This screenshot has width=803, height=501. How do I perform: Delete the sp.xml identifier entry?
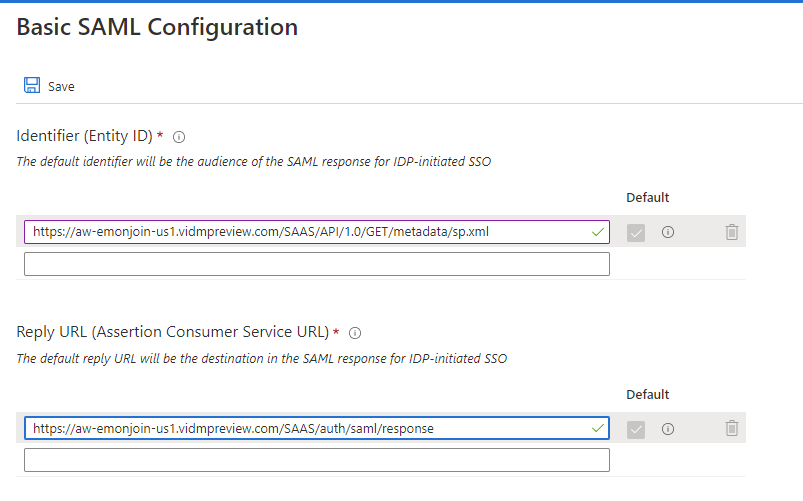coord(732,232)
